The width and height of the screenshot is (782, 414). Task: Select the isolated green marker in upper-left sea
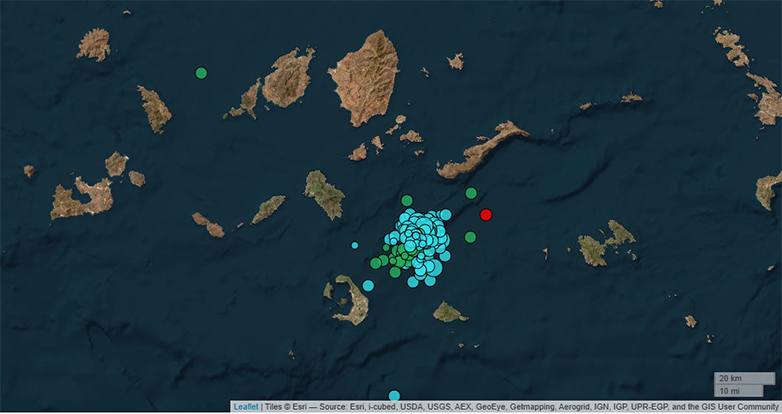tap(201, 72)
